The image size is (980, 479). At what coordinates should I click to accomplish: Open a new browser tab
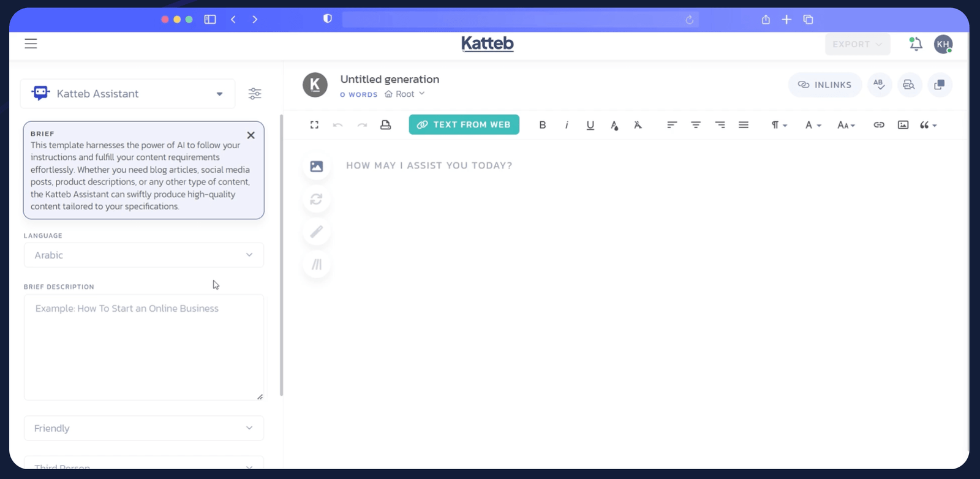pyautogui.click(x=786, y=20)
